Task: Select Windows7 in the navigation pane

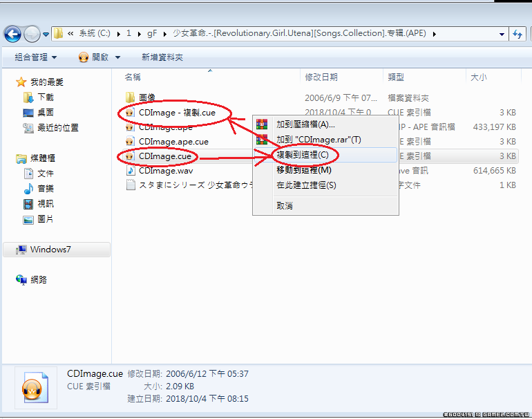Action: pyautogui.click(x=50, y=250)
